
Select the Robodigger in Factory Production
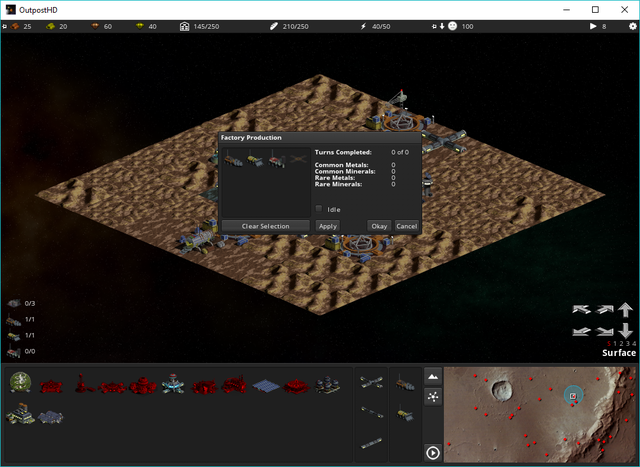coord(233,158)
